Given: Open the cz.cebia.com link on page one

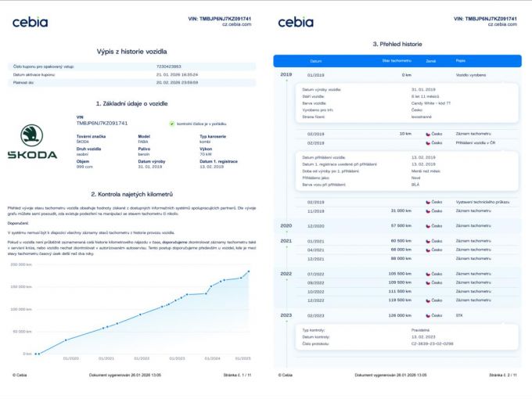Looking at the screenshot, I should click(x=236, y=24).
